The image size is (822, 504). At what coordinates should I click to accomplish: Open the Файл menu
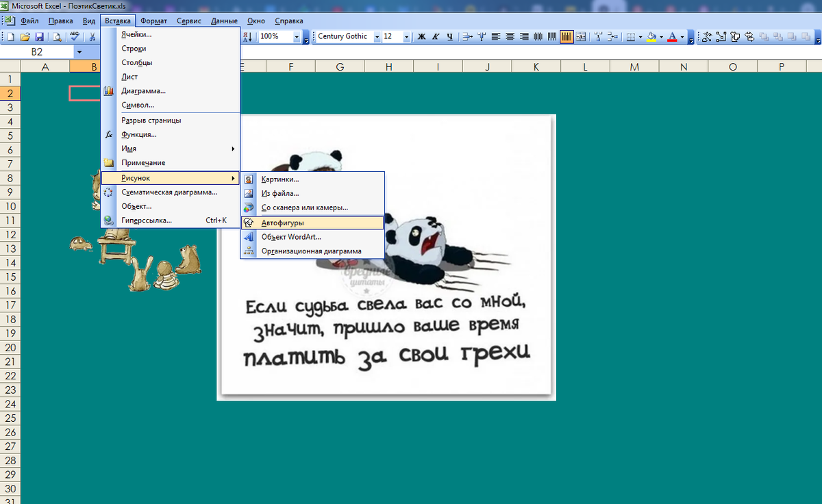pos(29,21)
